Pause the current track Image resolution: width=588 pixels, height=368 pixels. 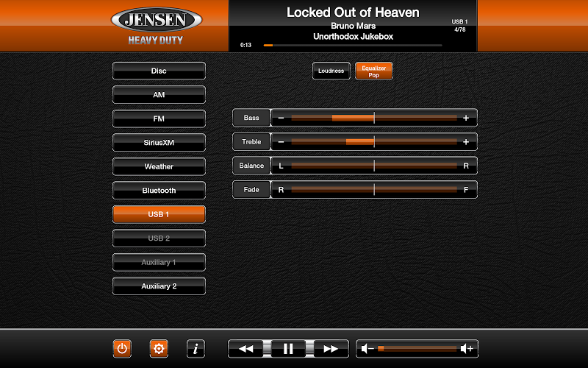click(288, 349)
